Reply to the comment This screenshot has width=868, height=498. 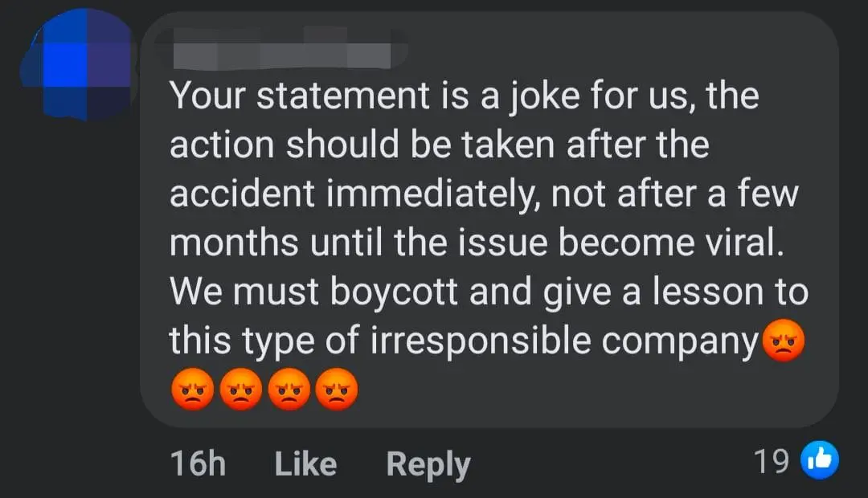428,463
